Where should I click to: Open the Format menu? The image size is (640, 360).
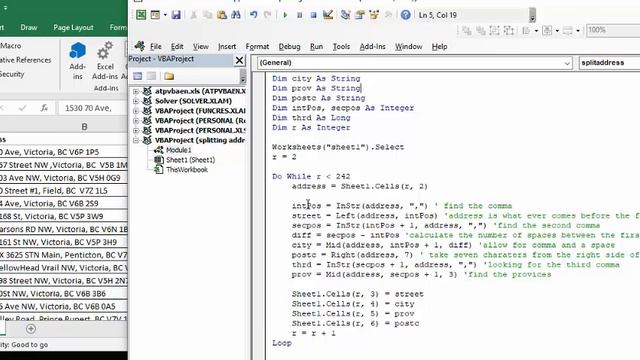[257, 47]
